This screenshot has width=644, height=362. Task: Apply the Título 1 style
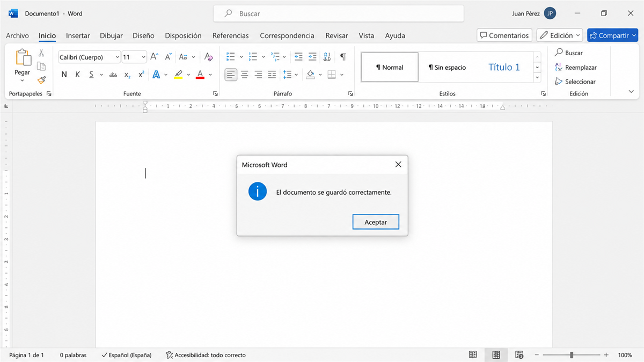[504, 67]
